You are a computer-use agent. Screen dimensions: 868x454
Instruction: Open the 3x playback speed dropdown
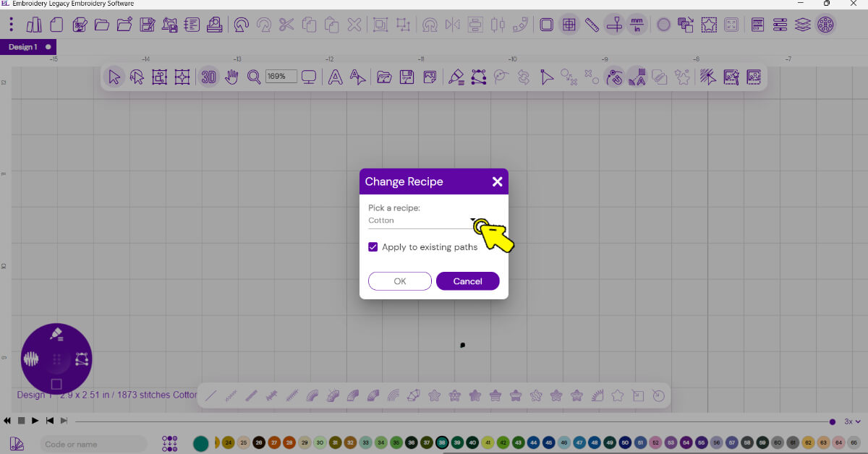(x=853, y=421)
